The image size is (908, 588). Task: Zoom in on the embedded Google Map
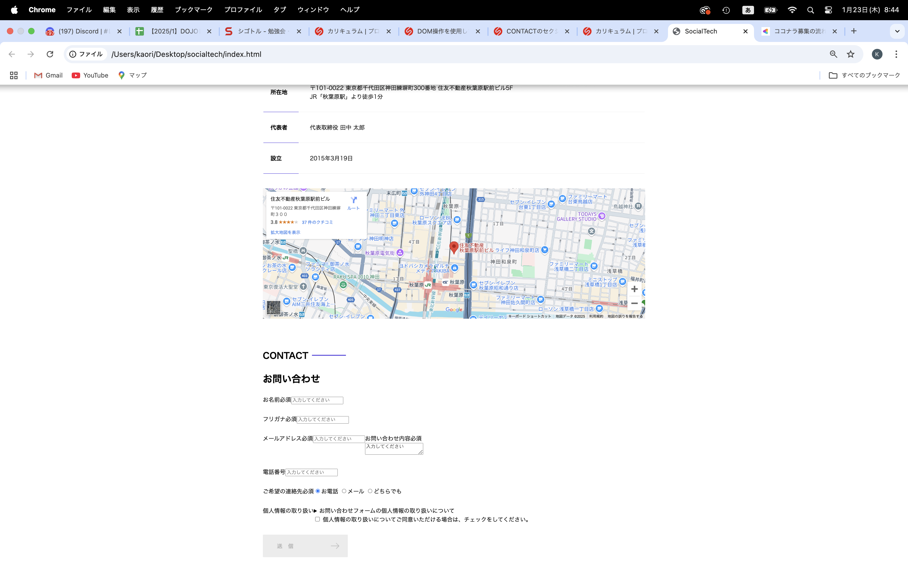pyautogui.click(x=635, y=289)
